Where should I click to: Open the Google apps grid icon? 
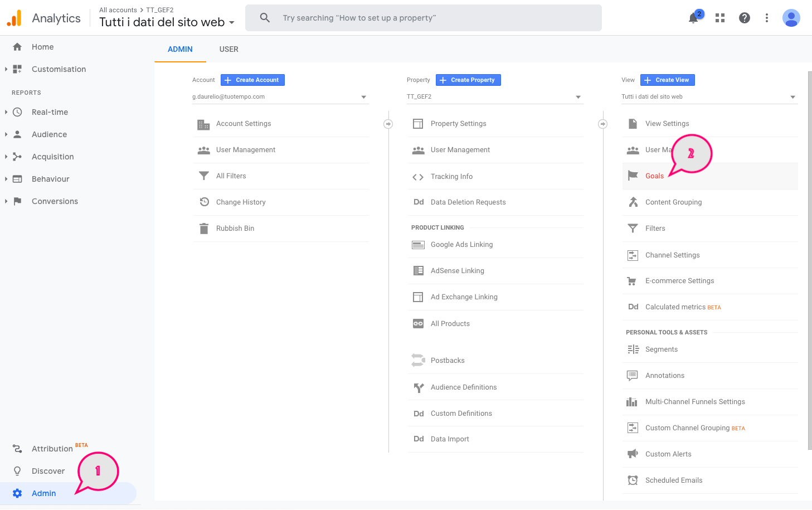coord(720,18)
